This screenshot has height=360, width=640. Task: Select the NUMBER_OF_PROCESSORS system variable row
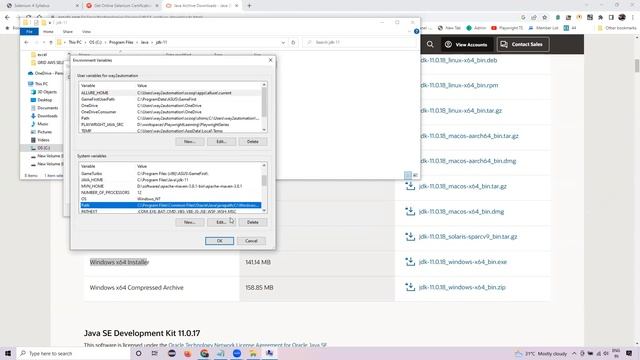coord(170,192)
